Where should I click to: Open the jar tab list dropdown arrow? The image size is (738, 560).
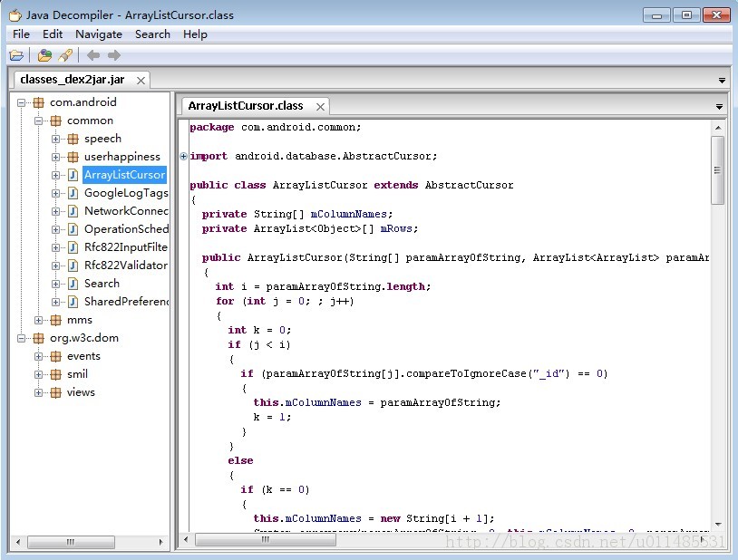(722, 81)
